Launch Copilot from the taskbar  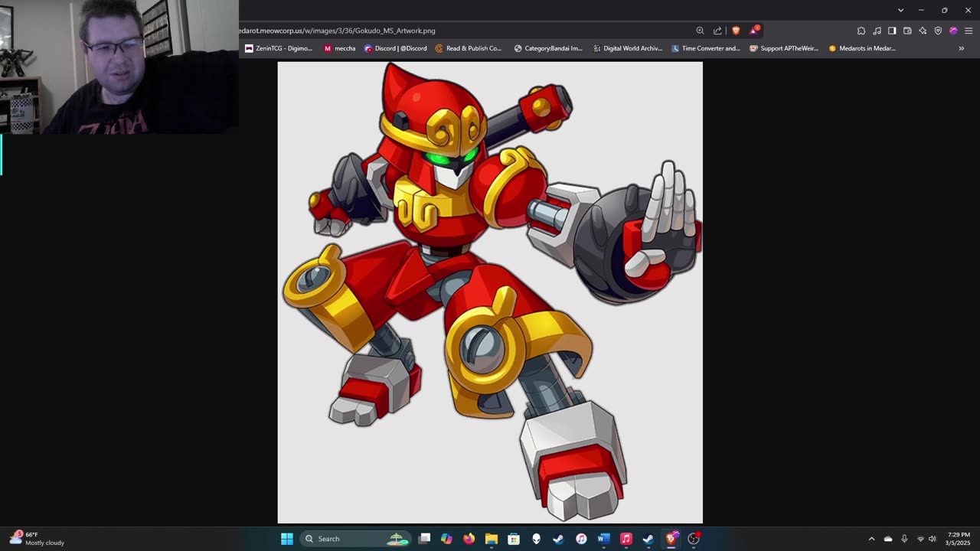tap(447, 539)
